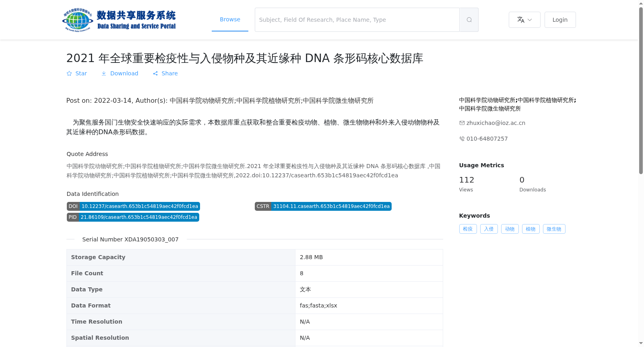Select the 入侵 keyword tag
The height and width of the screenshot is (347, 644).
[x=489, y=229]
